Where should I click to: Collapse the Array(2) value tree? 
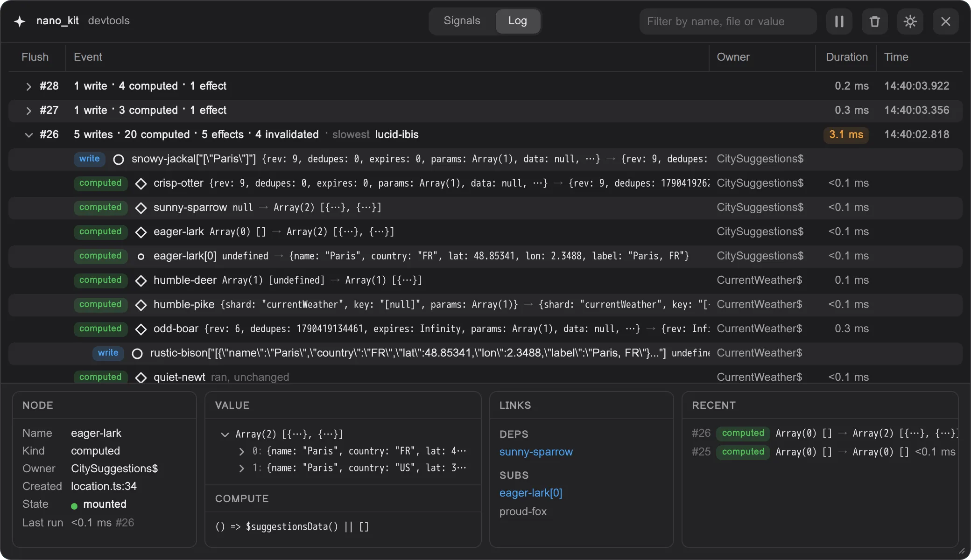[225, 434]
